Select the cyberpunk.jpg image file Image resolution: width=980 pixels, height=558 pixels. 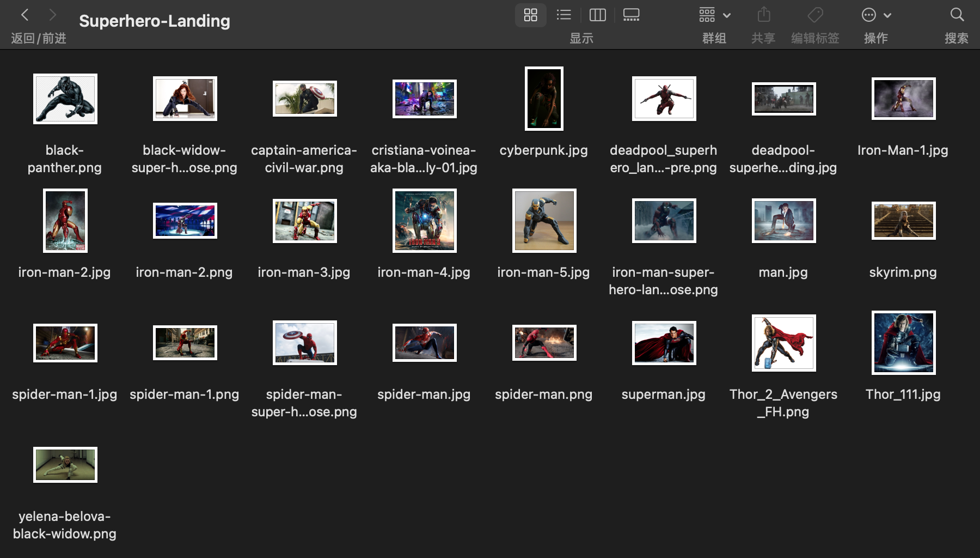(544, 99)
